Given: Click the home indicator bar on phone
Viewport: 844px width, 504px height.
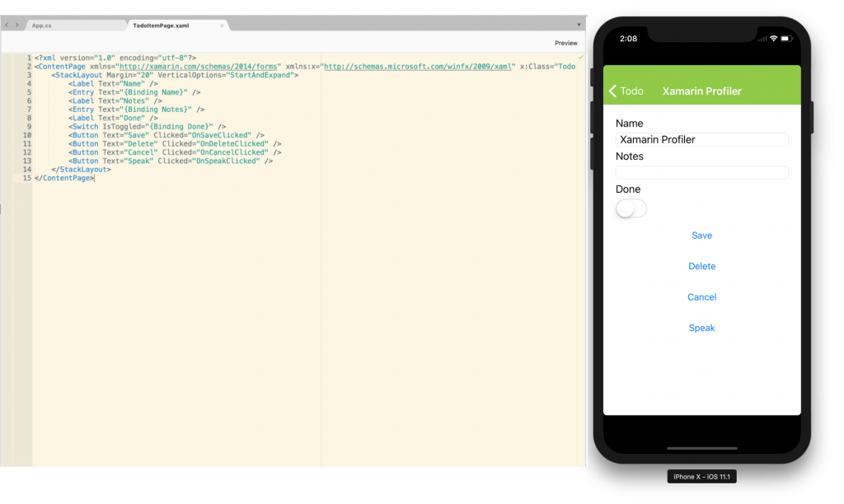Looking at the screenshot, I should point(702,448).
